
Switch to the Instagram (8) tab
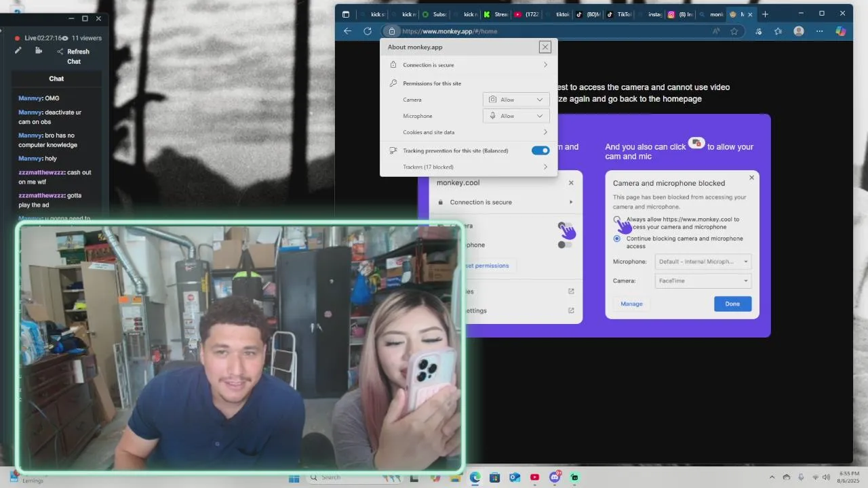click(679, 14)
